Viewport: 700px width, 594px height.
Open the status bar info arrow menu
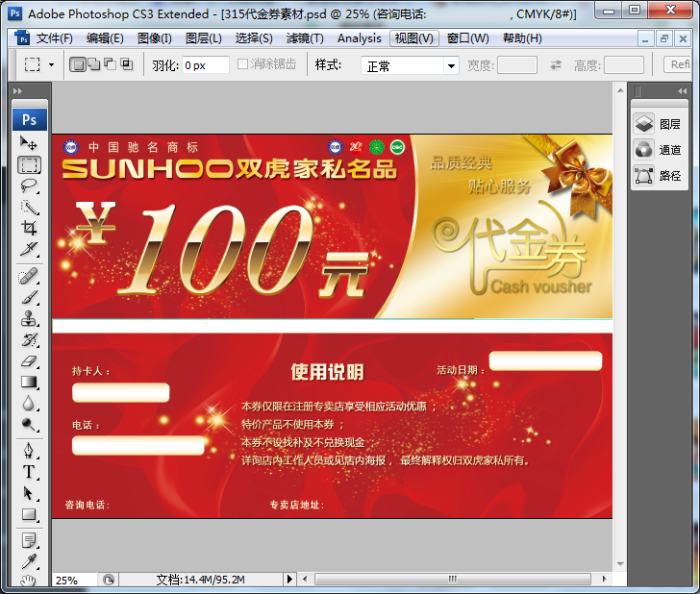point(289,580)
